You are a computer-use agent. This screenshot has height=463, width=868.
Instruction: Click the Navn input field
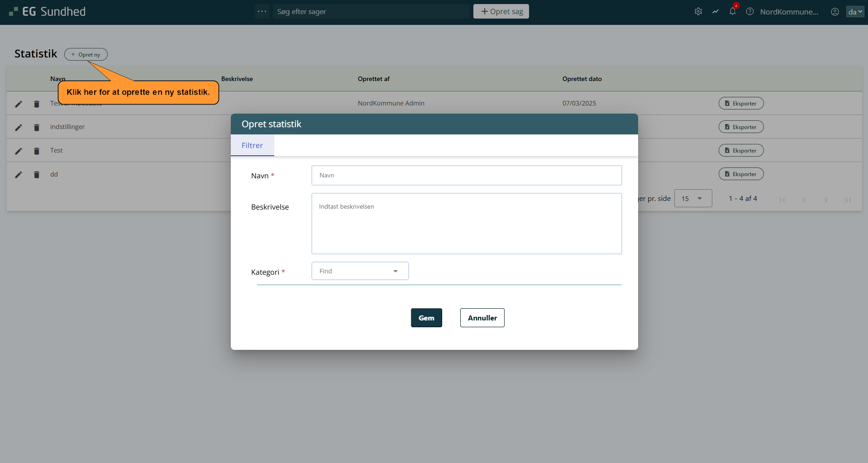pyautogui.click(x=466, y=176)
